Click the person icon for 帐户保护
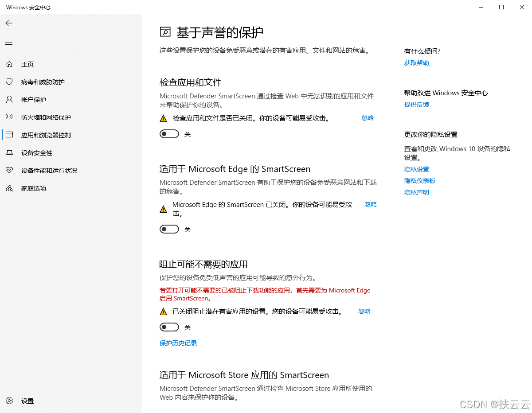 [x=9, y=100]
